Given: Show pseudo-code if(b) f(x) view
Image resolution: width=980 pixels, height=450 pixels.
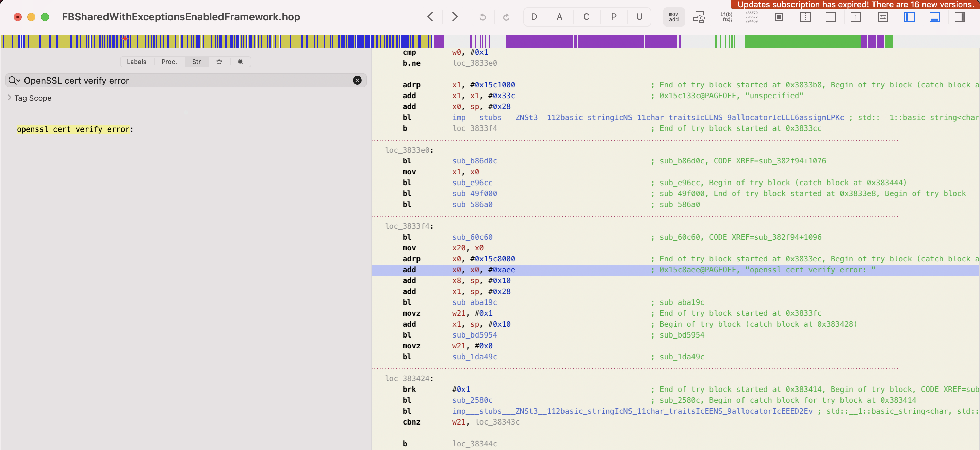Looking at the screenshot, I should pyautogui.click(x=726, y=17).
